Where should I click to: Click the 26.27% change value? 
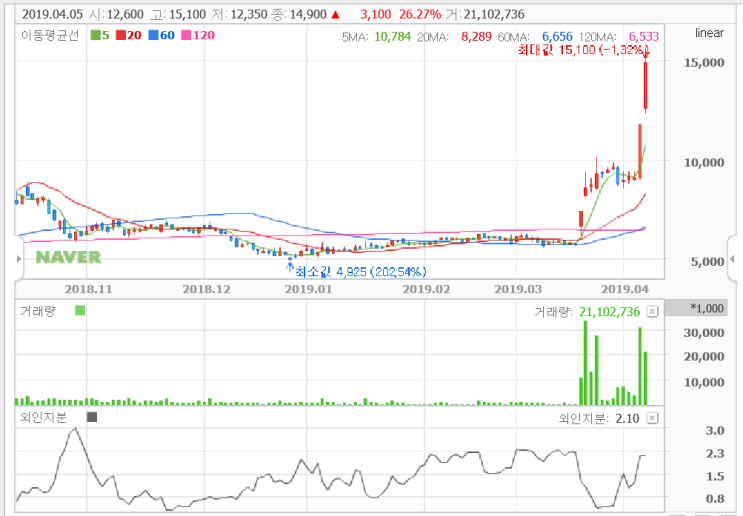point(420,14)
